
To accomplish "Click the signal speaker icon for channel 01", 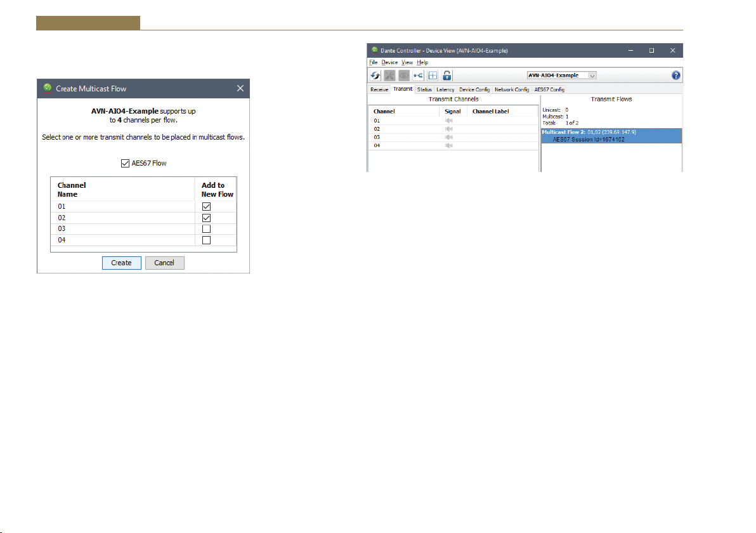I will (449, 121).
